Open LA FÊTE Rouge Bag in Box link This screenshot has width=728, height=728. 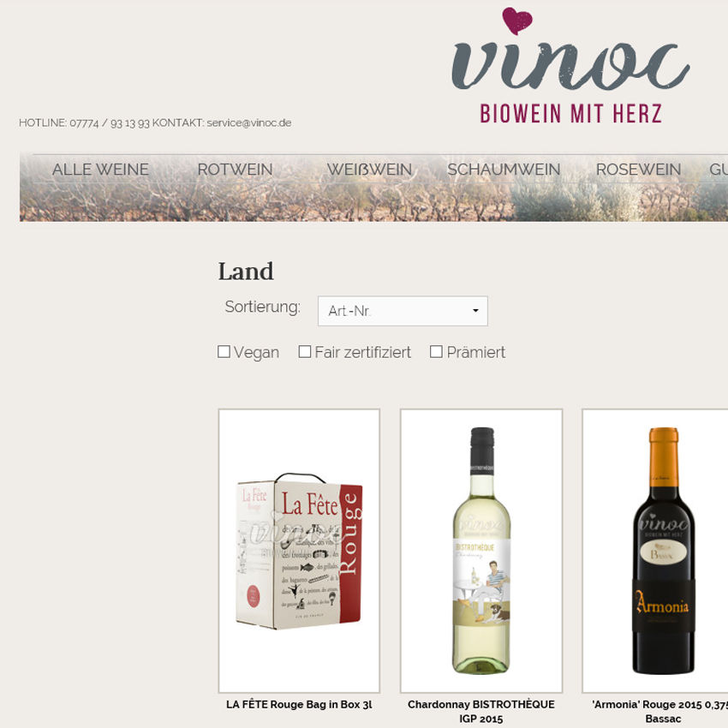tap(299, 704)
